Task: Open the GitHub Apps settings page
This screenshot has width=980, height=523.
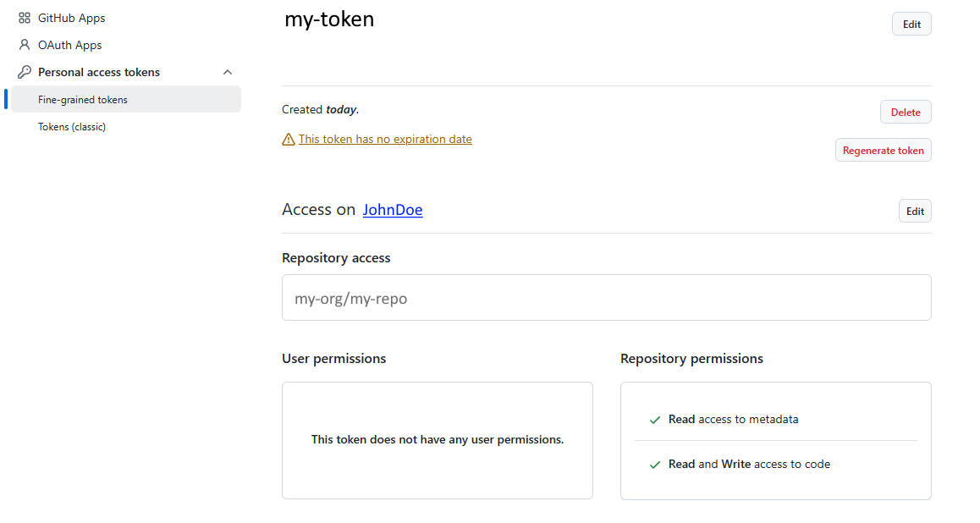Action: (x=71, y=18)
